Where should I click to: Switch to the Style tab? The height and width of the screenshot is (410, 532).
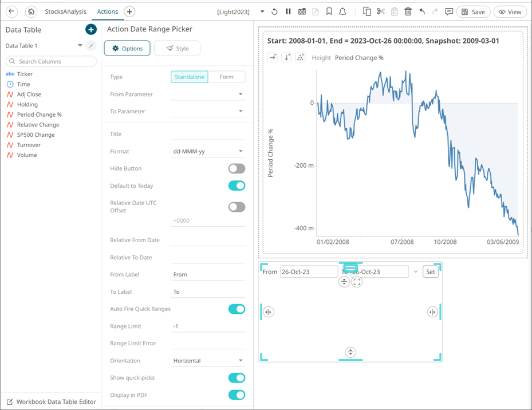click(x=177, y=49)
